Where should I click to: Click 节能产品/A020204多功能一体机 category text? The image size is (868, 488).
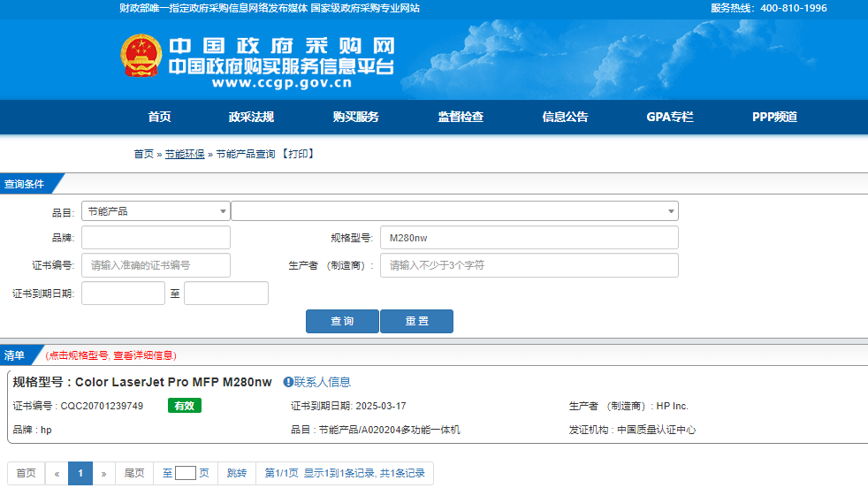pos(389,430)
